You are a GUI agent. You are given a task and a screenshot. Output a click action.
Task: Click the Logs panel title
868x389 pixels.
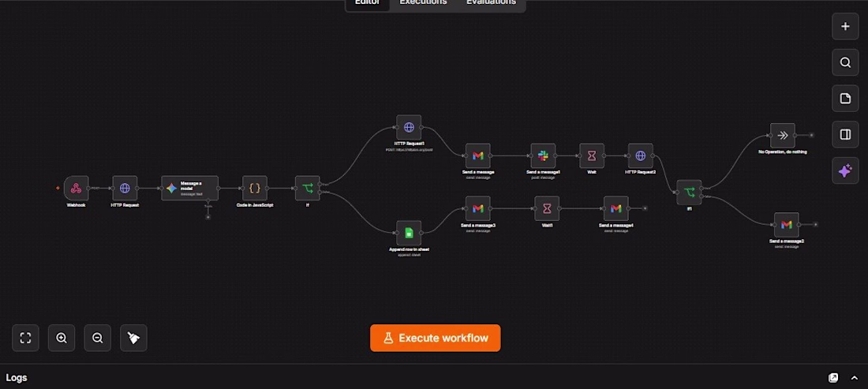click(x=17, y=378)
